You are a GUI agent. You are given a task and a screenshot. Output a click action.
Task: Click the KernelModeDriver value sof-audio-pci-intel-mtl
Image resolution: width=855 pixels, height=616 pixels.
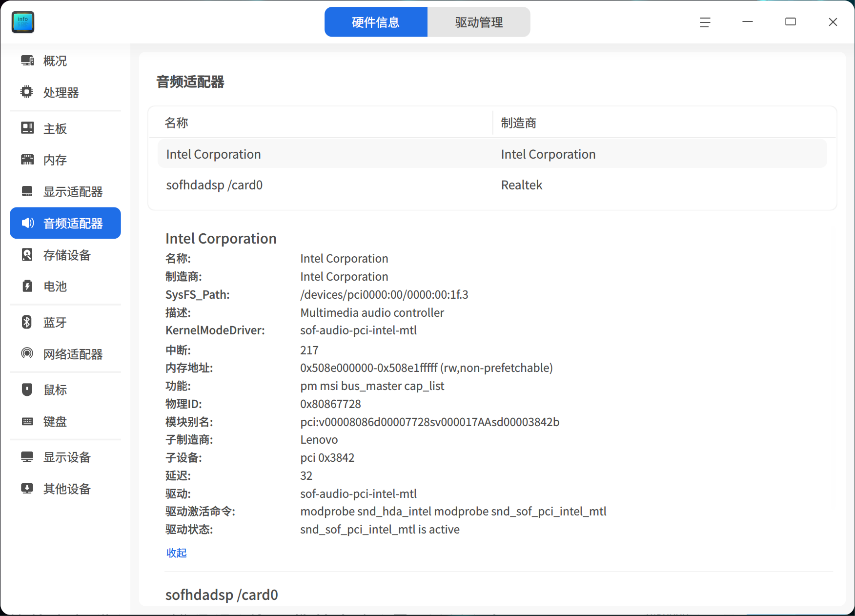pyautogui.click(x=358, y=330)
